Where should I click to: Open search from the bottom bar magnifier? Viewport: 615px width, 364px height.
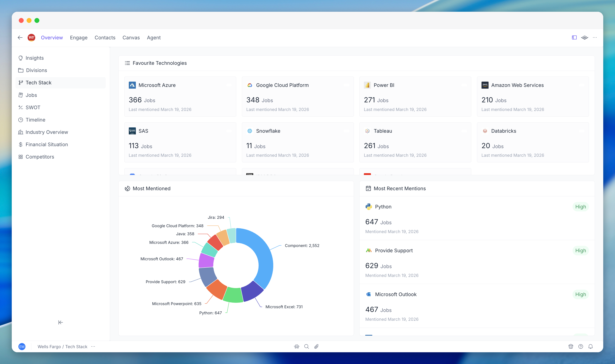coord(306,347)
